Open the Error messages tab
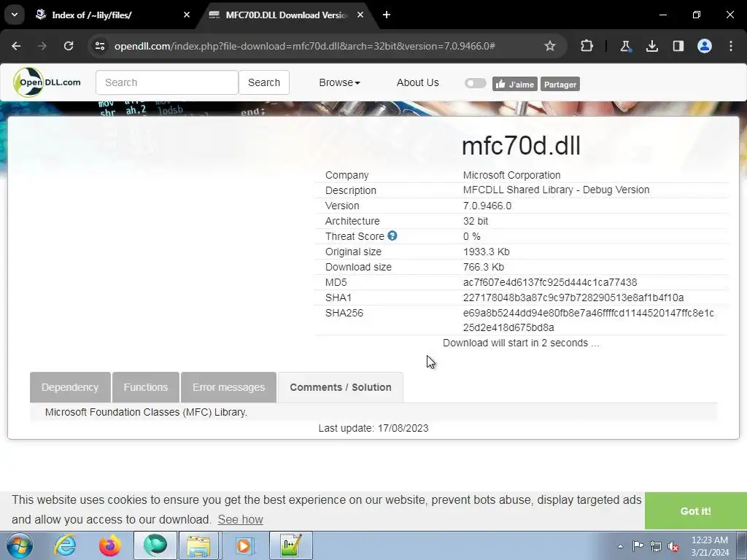This screenshot has height=560, width=747. coord(228,387)
